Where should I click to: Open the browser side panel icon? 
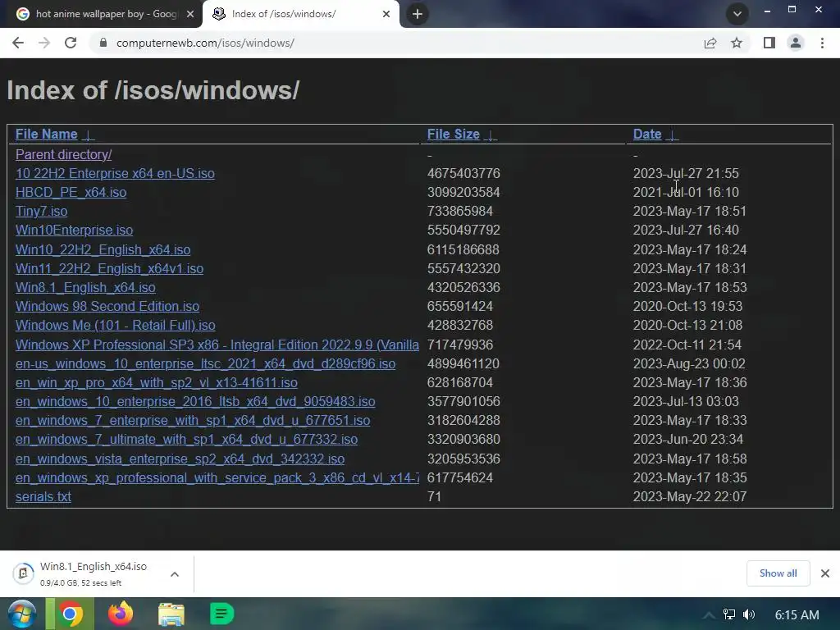(769, 43)
